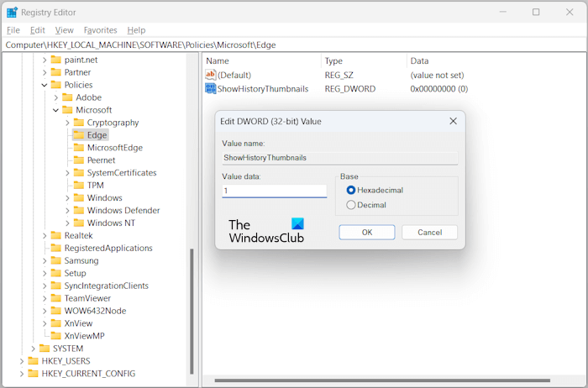Image resolution: width=588 pixels, height=388 pixels.
Task: Select the (Default) value name
Action: (234, 75)
